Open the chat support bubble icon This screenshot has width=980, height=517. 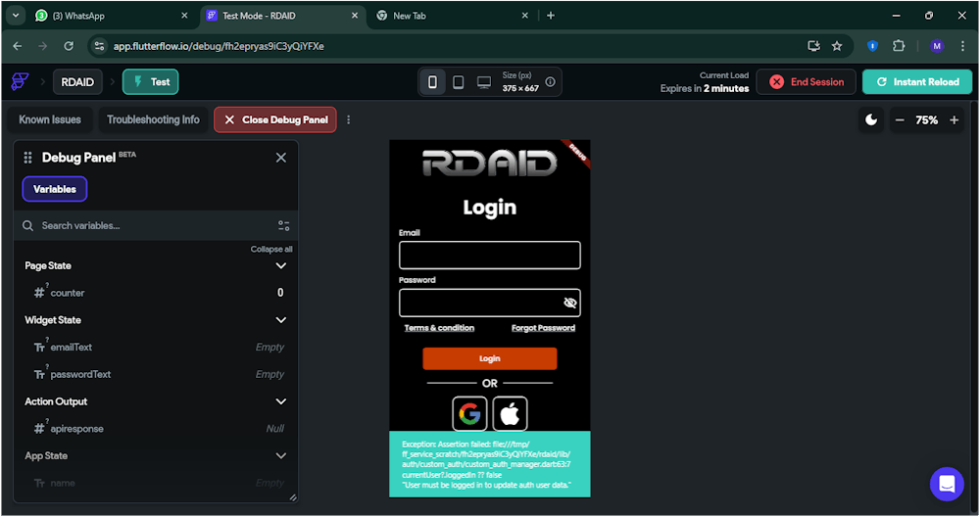click(x=947, y=484)
